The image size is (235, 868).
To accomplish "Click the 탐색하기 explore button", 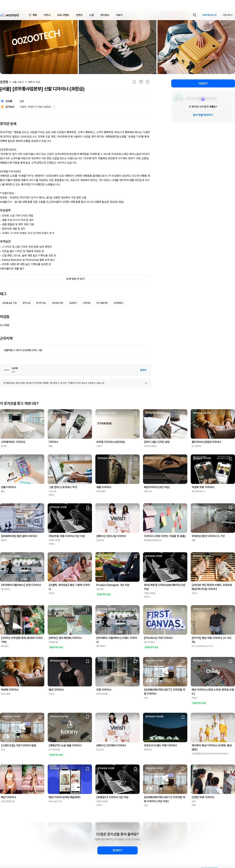I will [x=117, y=850].
